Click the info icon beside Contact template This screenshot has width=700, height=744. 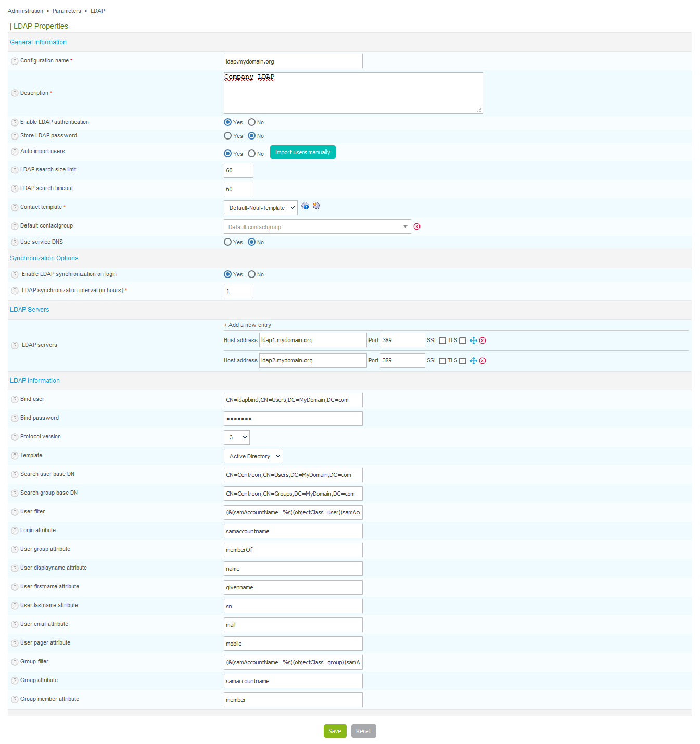tap(305, 206)
